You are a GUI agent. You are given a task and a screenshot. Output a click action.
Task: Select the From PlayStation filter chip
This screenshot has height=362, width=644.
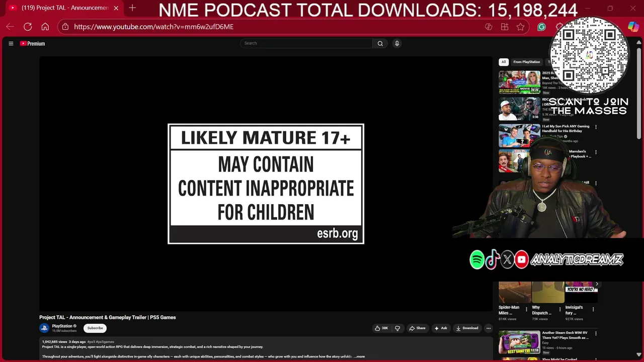tap(527, 62)
